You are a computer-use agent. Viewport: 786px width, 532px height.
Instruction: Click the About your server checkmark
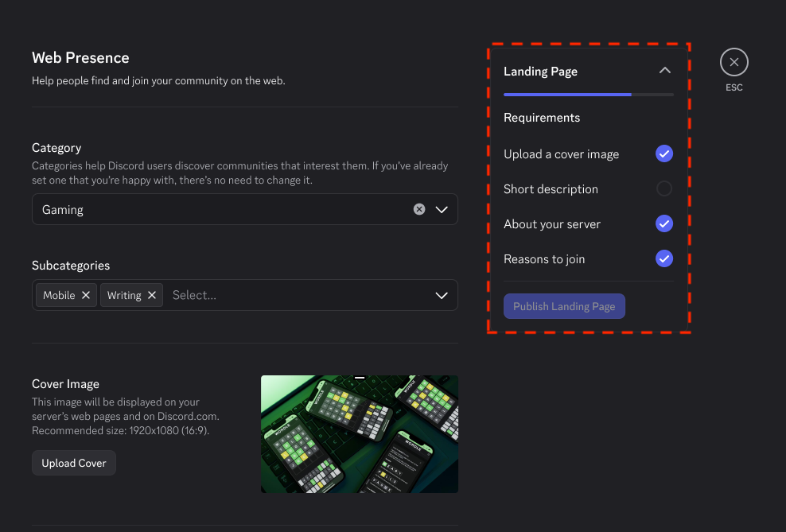coord(664,224)
